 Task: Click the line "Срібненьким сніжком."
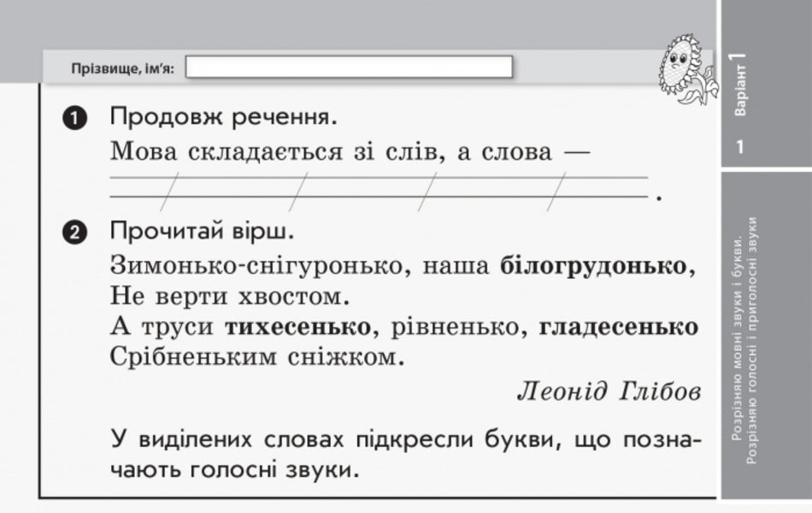pyautogui.click(x=257, y=357)
